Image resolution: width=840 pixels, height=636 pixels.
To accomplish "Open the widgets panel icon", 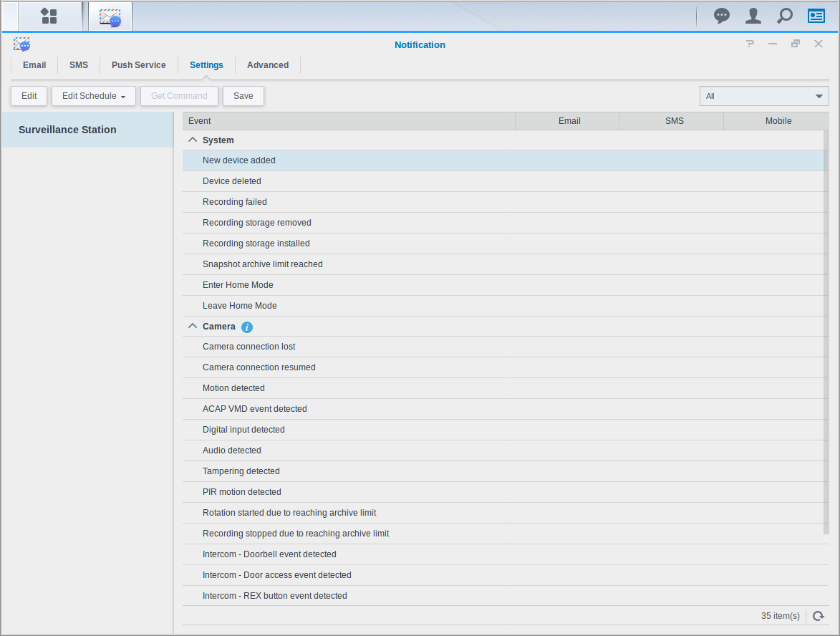I will point(816,16).
